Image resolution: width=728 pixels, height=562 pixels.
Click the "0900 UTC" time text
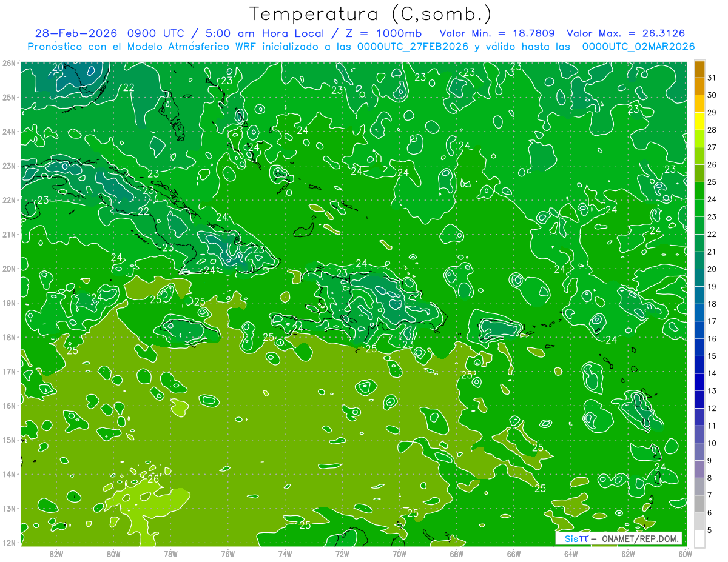[157, 33]
